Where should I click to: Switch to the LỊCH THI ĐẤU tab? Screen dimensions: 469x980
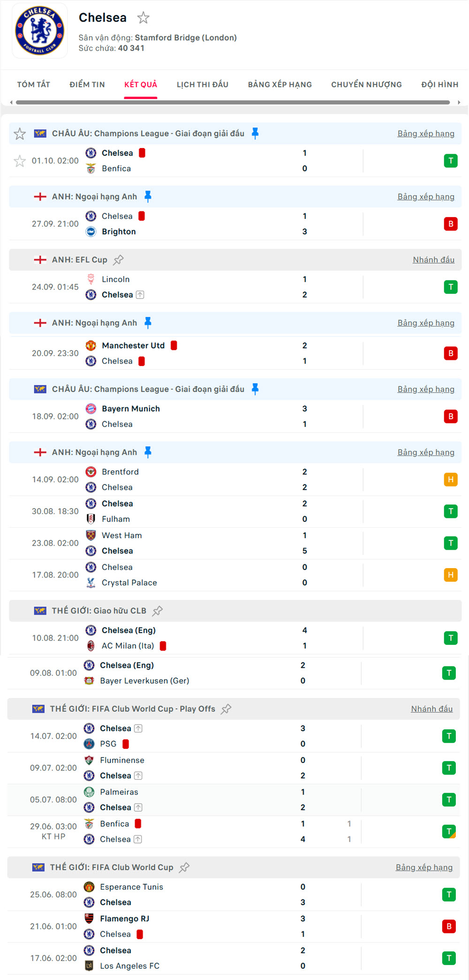click(x=202, y=85)
